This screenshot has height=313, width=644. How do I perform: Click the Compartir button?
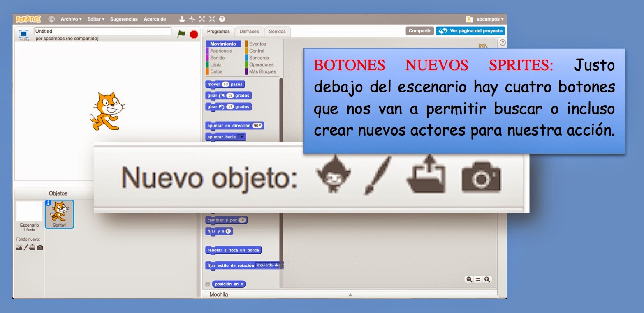(x=419, y=30)
